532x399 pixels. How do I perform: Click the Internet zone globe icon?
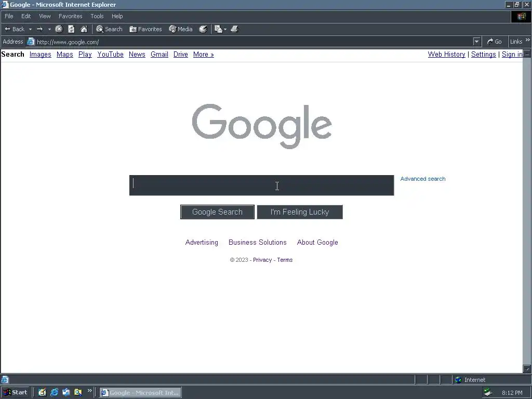[458, 380]
